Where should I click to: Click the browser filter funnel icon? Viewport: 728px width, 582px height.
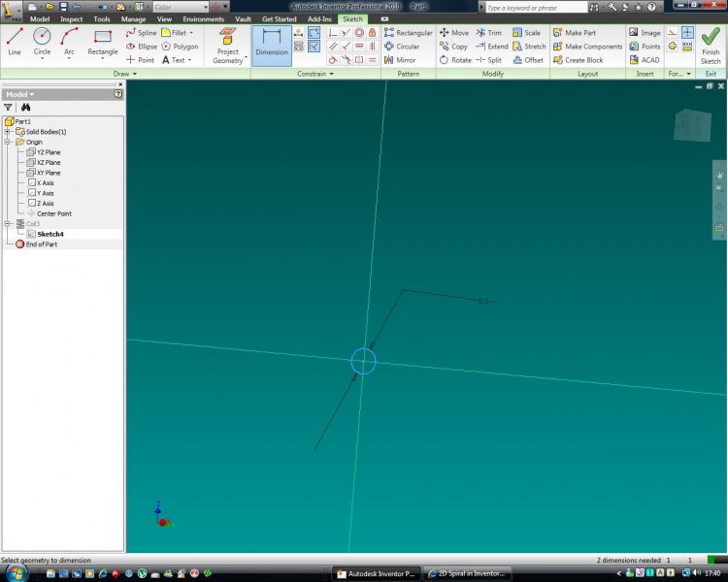pos(9,108)
